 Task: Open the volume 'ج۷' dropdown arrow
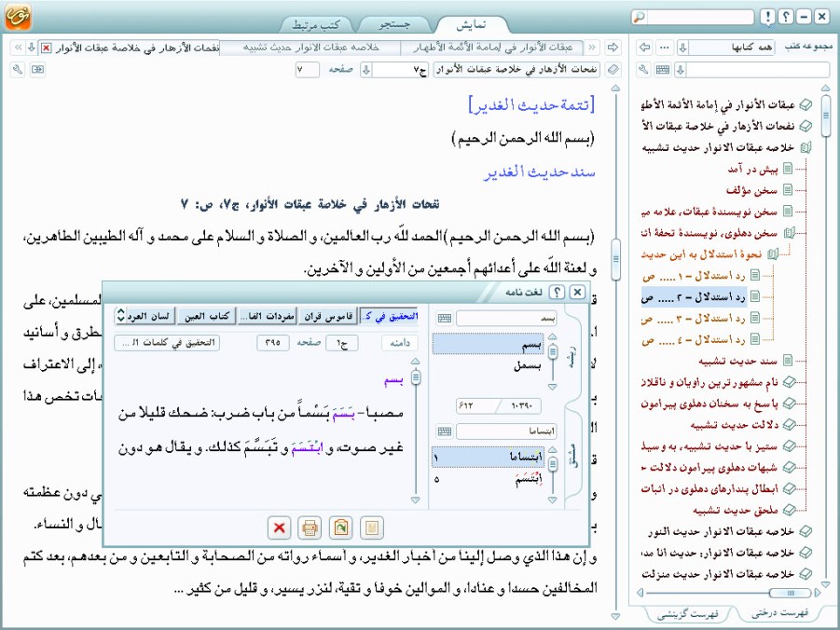(x=365, y=70)
